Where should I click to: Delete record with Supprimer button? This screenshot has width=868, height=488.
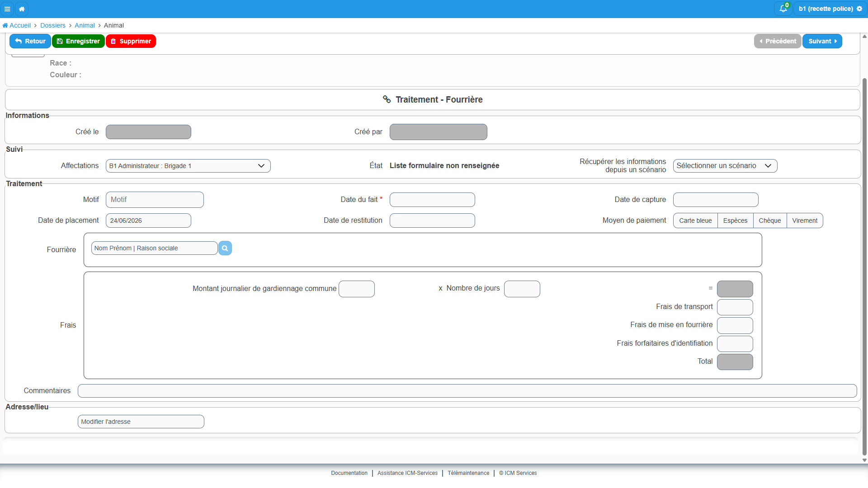pyautogui.click(x=131, y=41)
